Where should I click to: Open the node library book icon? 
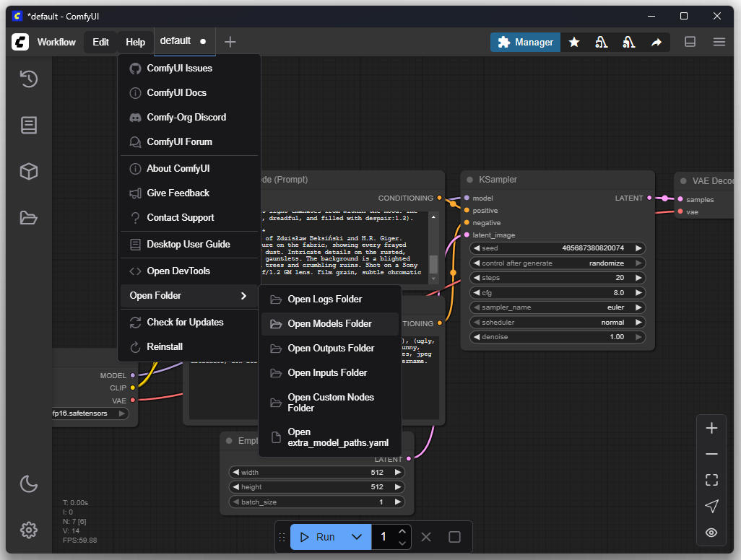click(28, 125)
